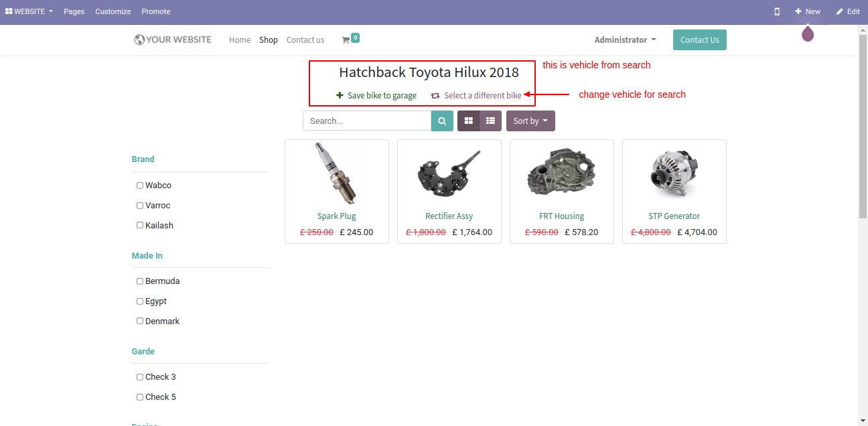This screenshot has width=868, height=426.
Task: Open the WEBSITE dropdown menu
Action: click(29, 11)
